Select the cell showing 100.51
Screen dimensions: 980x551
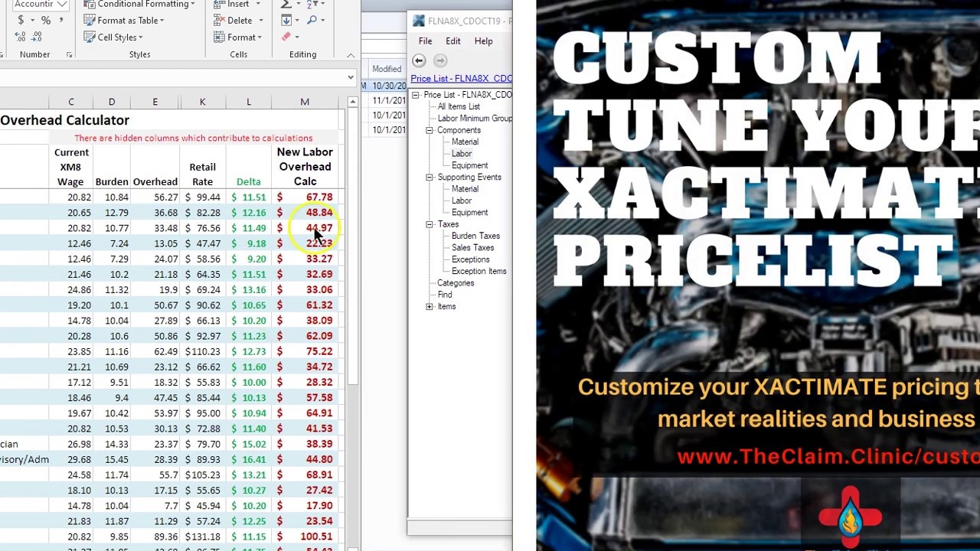305,537
